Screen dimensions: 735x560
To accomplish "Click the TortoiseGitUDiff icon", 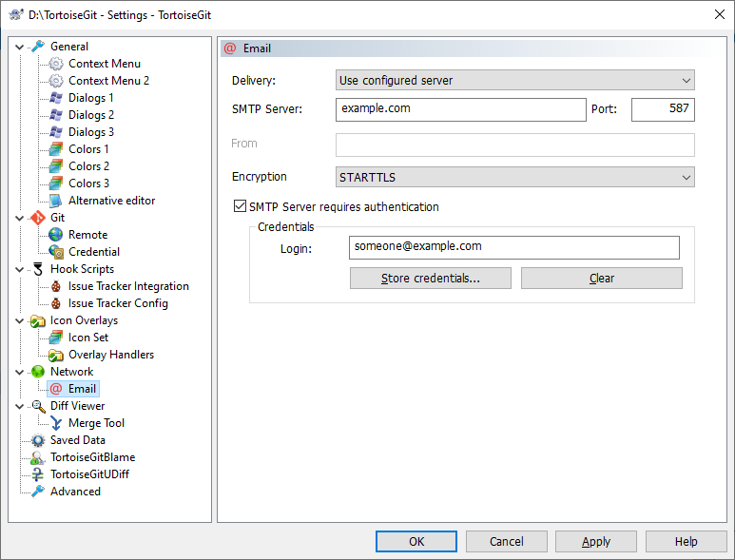I will point(38,474).
